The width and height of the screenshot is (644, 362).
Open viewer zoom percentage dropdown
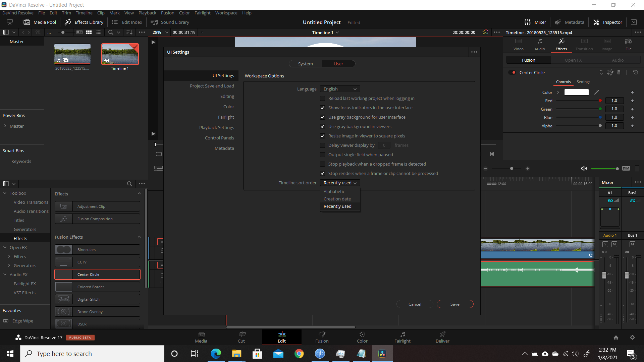pos(160,32)
